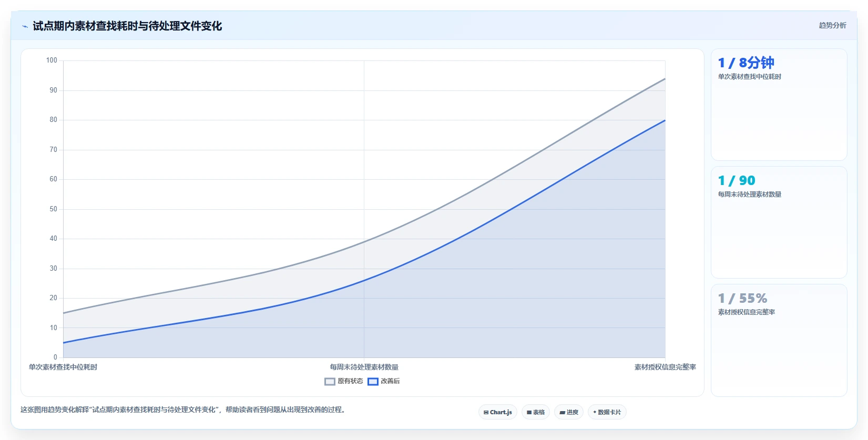Click the 素材授权信息完整率 card label

pos(747,312)
